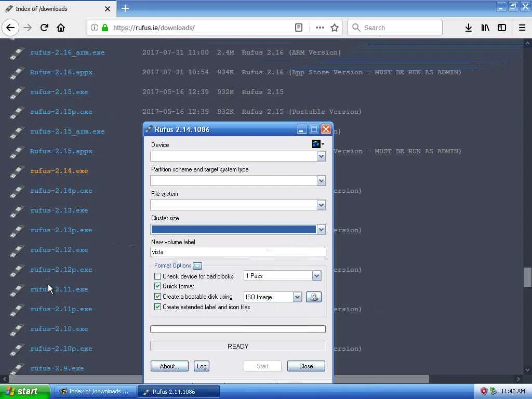Image resolution: width=532 pixels, height=399 pixels.
Task: Click the USB icon beside rufus-2.12.exe
Action: pos(17,250)
